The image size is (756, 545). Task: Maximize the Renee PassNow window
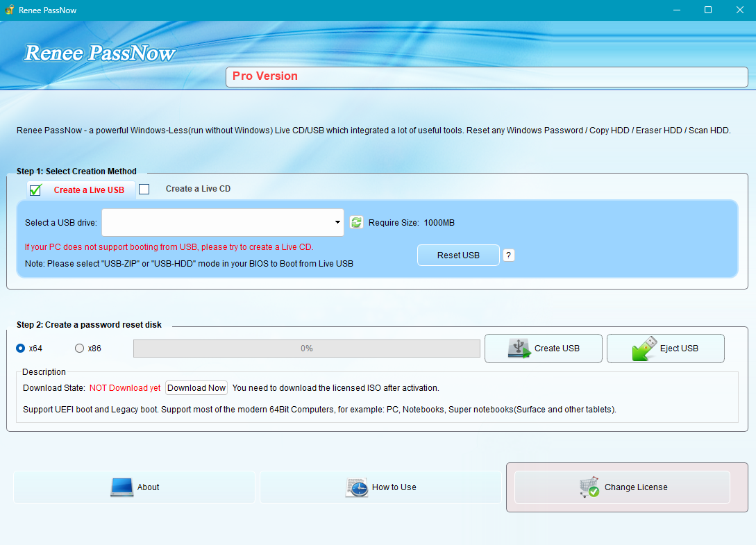coord(708,10)
